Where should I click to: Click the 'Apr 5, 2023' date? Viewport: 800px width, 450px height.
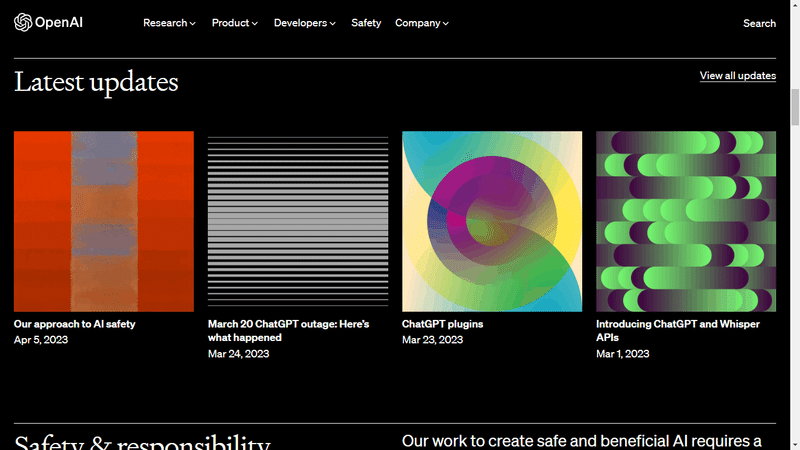coord(41,340)
